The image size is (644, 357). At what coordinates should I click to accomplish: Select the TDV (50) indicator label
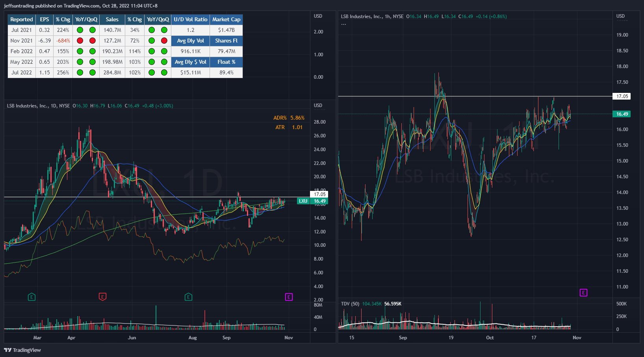(350, 304)
